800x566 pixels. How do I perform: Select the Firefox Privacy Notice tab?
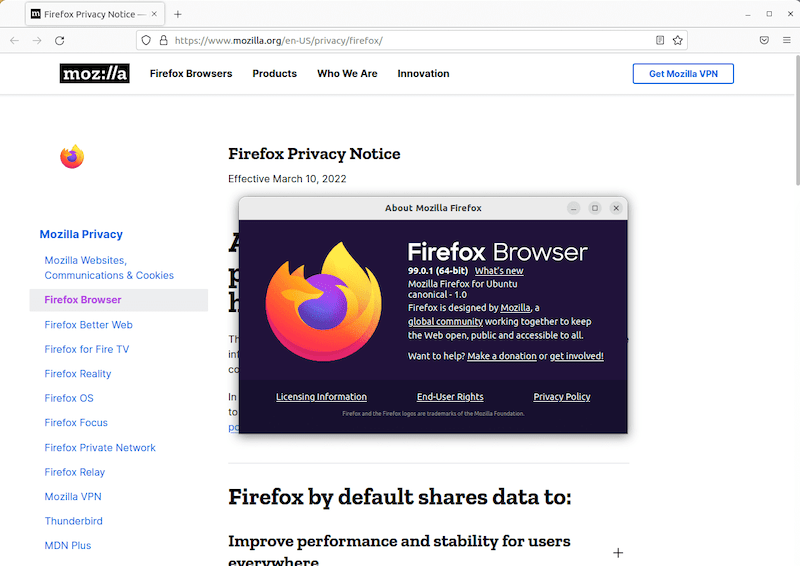tap(95, 14)
